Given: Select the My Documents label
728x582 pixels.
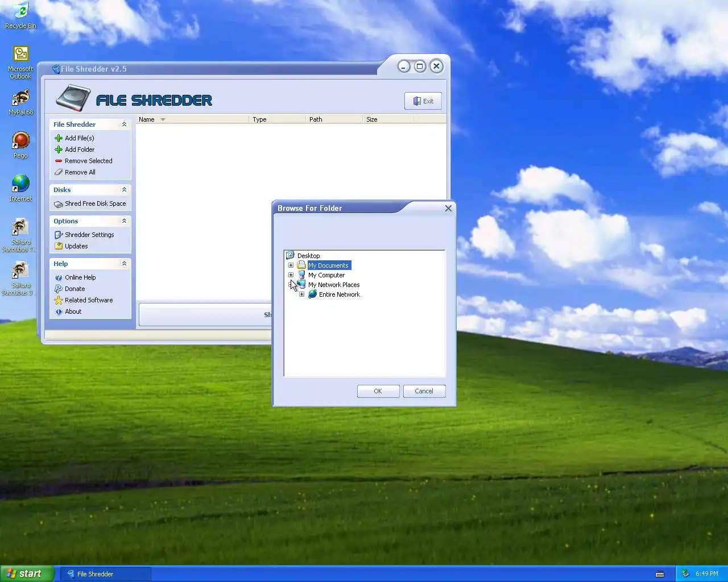Looking at the screenshot, I should [x=329, y=265].
